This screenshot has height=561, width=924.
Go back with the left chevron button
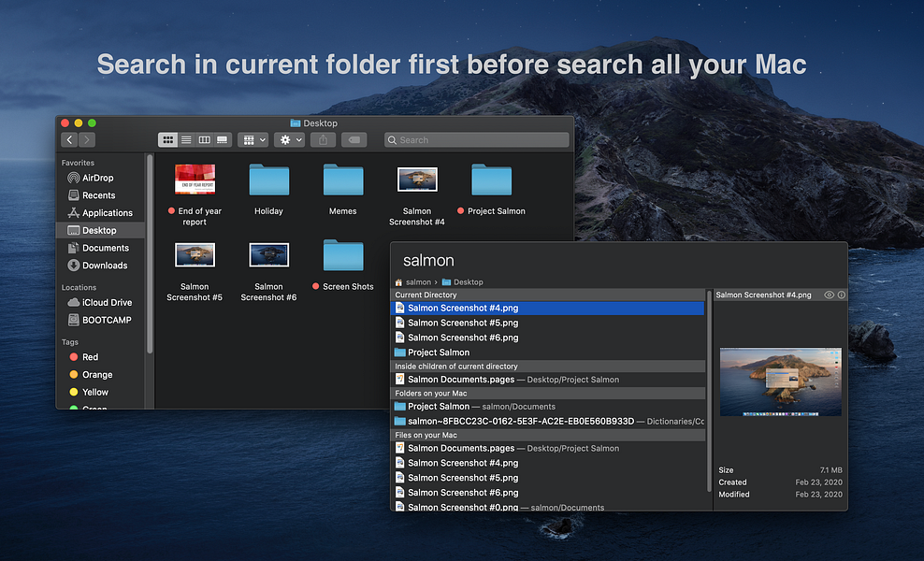coord(69,139)
